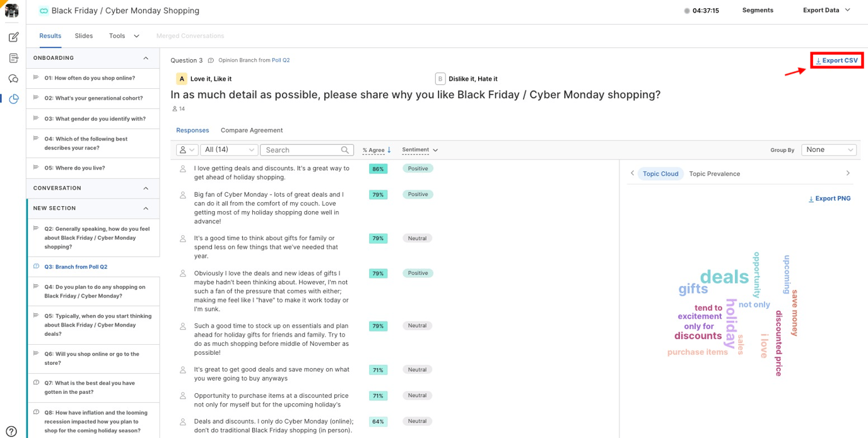Open the Group By None dropdown
This screenshot has height=438, width=868.
coord(828,149)
